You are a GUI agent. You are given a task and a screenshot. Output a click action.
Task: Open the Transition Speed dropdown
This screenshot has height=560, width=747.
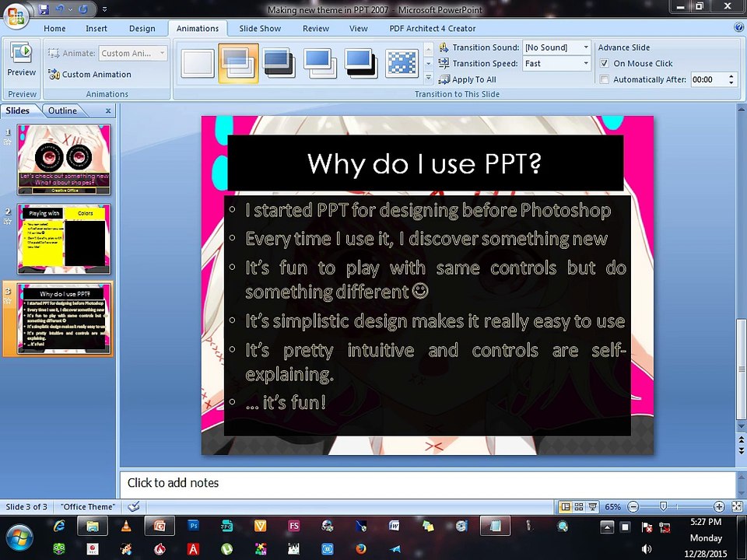pyautogui.click(x=585, y=63)
